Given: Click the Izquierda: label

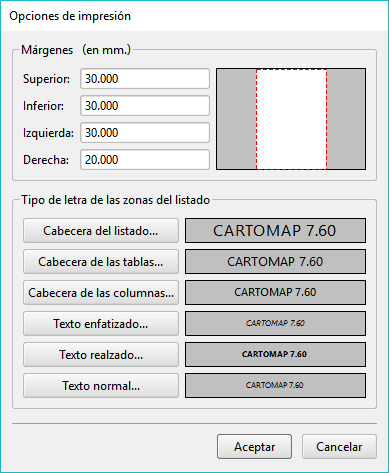Looking at the screenshot, I should (x=48, y=133).
